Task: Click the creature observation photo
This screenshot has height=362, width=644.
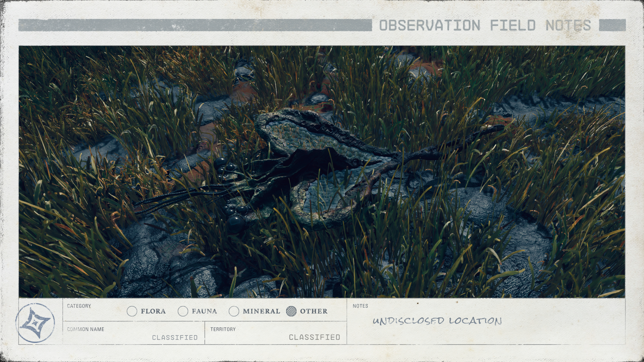Action: tap(322, 172)
